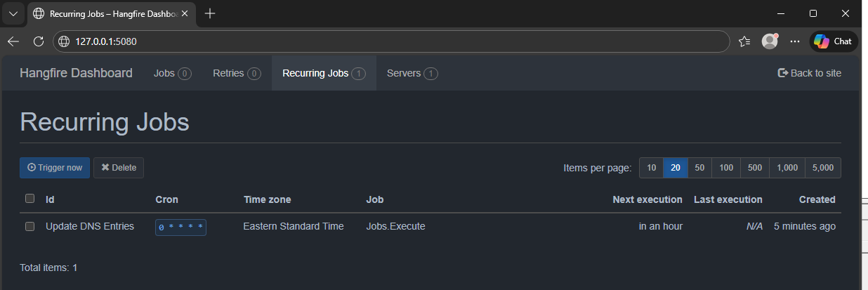Click the 'in an hour' next execution
868x290 pixels.
point(661,226)
